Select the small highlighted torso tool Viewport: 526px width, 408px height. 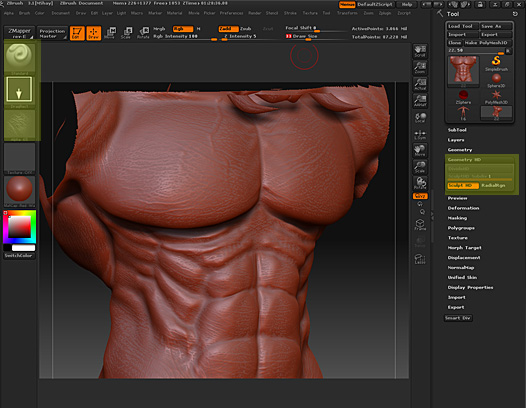(496, 113)
